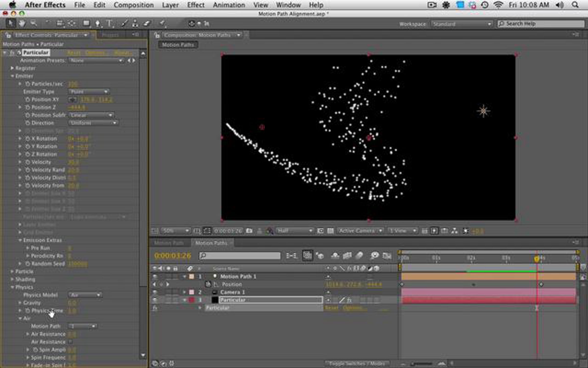The width and height of the screenshot is (588, 368).
Task: Toggle the shy layers icon in timeline
Action: coord(335,256)
